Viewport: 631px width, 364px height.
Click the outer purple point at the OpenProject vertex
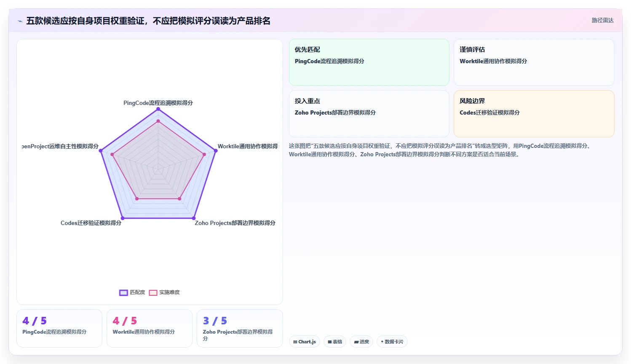(101, 151)
